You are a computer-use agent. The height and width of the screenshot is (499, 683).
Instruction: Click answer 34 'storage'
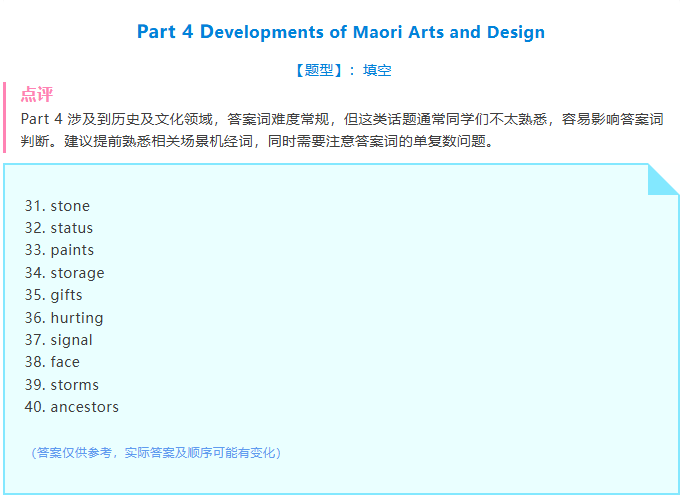click(64, 273)
